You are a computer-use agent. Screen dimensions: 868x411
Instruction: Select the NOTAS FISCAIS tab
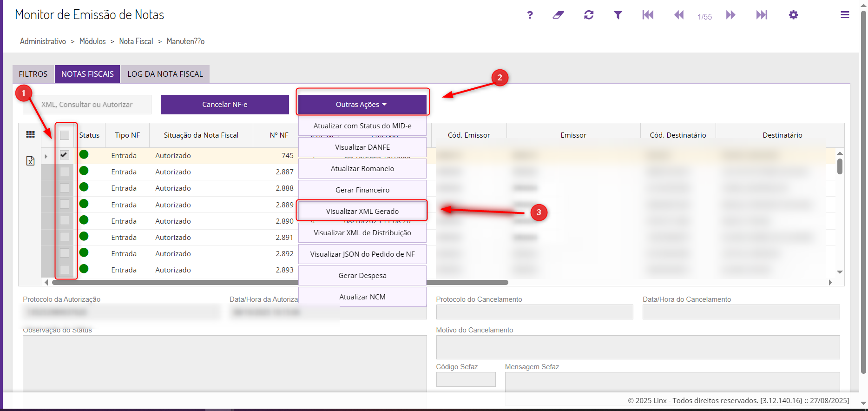click(87, 74)
